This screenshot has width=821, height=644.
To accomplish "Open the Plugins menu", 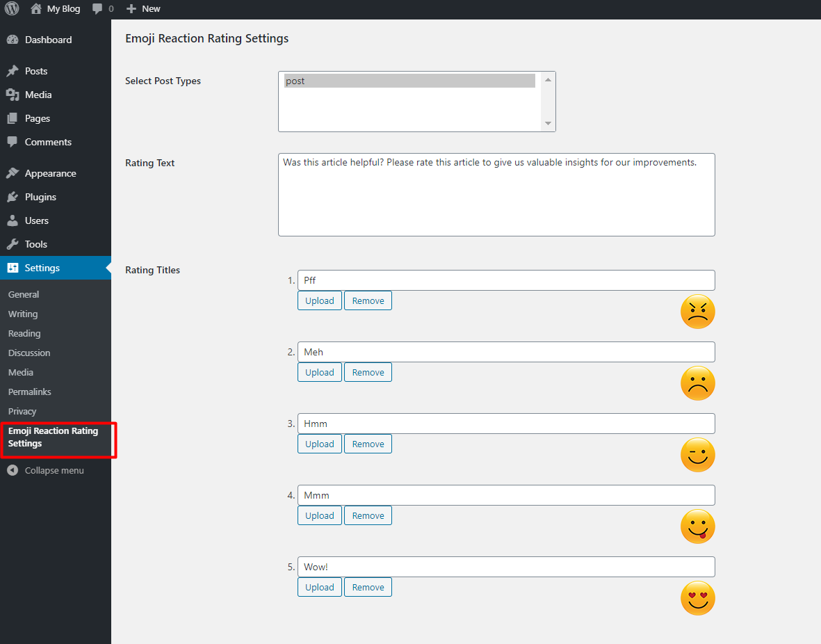I will (x=40, y=197).
